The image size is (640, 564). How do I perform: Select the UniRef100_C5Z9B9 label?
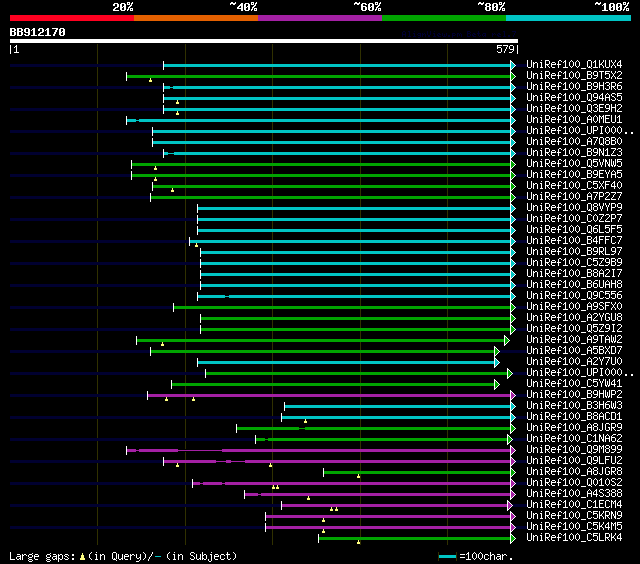coord(574,263)
